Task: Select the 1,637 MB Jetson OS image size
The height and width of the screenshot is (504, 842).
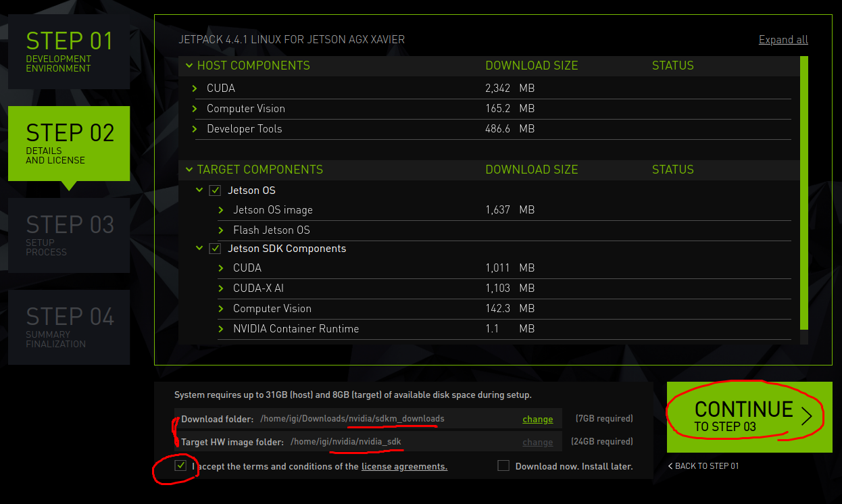Action: coord(510,210)
